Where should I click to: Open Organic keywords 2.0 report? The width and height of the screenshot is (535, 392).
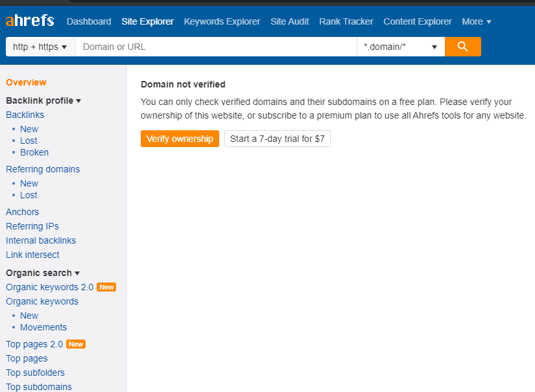click(49, 287)
